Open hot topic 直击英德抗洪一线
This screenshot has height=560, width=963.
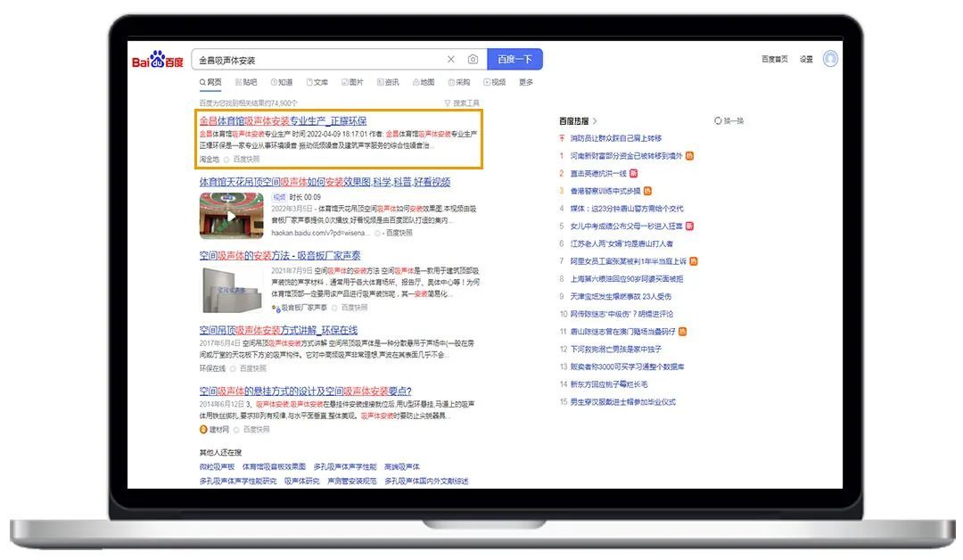tap(600, 173)
